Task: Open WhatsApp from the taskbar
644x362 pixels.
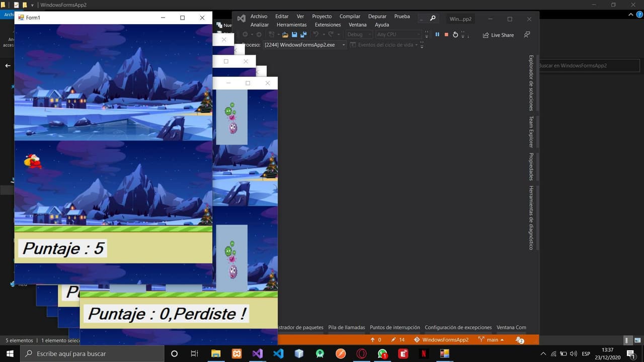Action: (382, 353)
